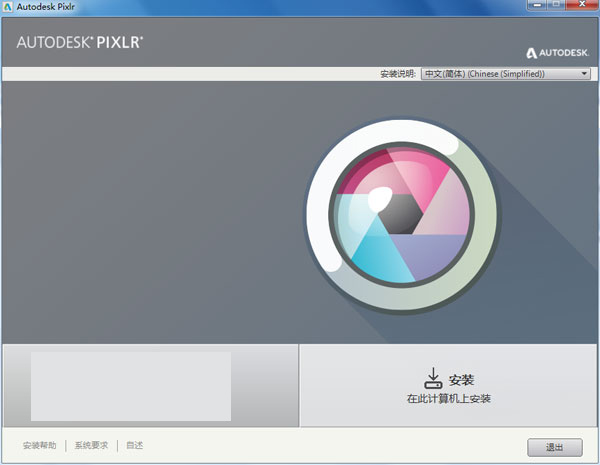The height and width of the screenshot is (465, 600).
Task: Open the 系统要求 link
Action: [x=91, y=445]
